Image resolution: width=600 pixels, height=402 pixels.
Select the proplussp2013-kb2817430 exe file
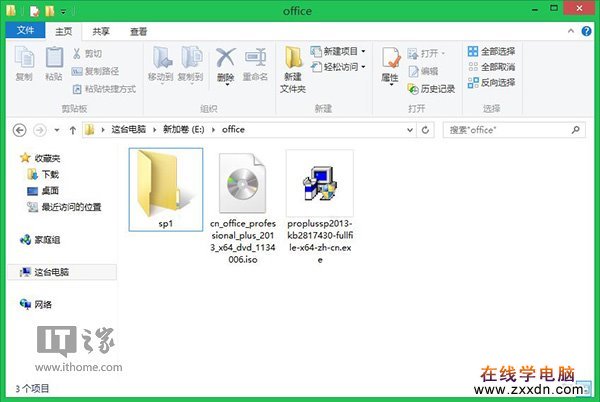(320, 208)
